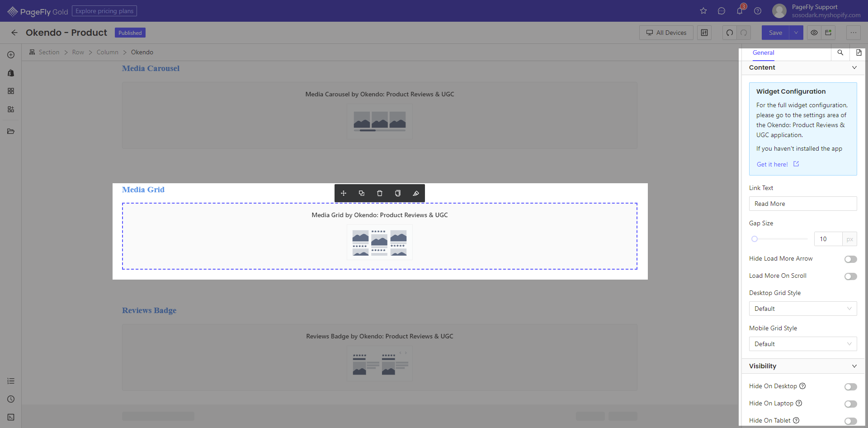
Task: Click the search icon in inspector panel
Action: [840, 52]
